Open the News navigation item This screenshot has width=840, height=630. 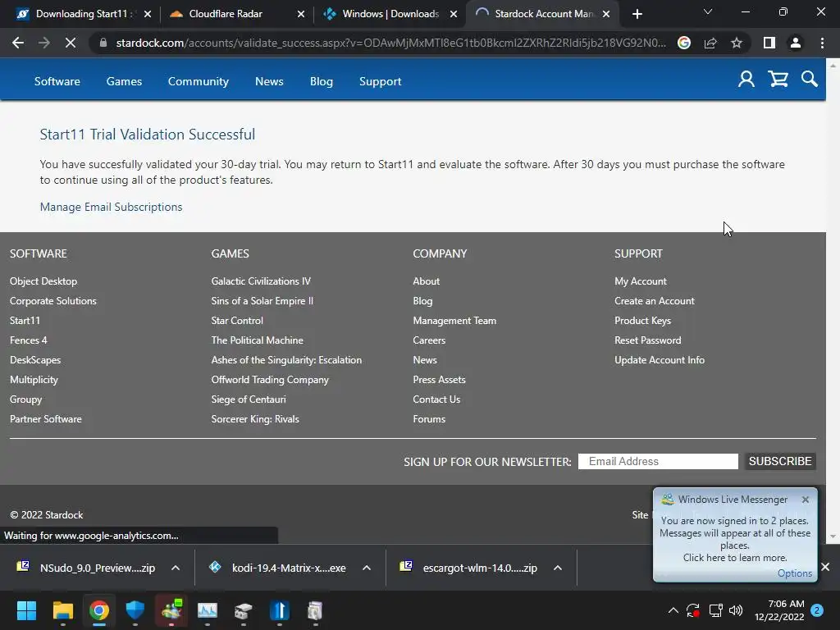269,81
